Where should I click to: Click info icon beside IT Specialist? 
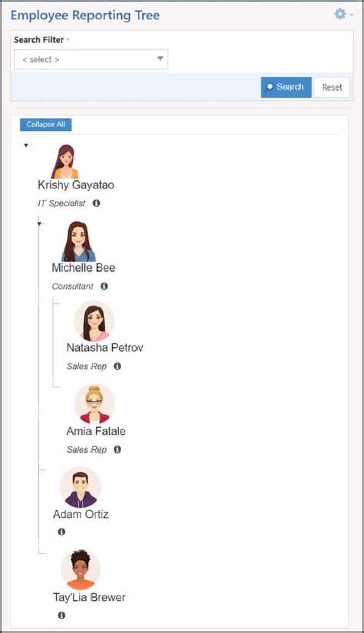[x=96, y=203]
